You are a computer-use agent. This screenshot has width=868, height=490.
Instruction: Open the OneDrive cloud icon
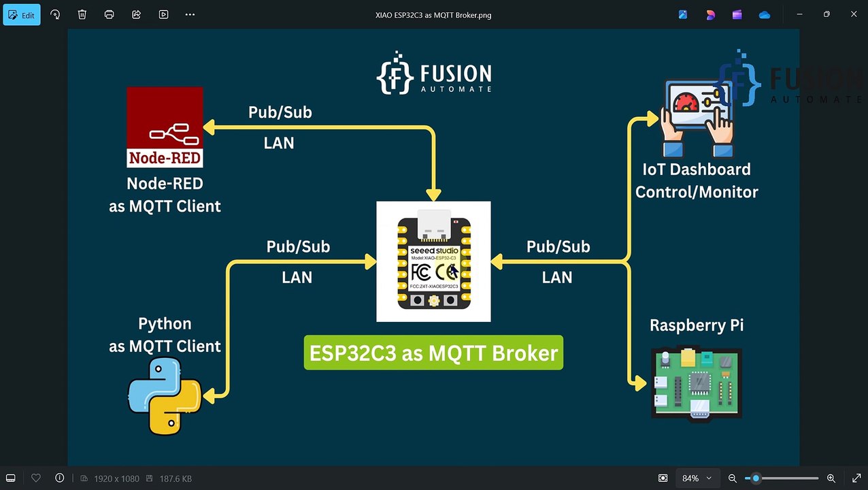pos(765,14)
